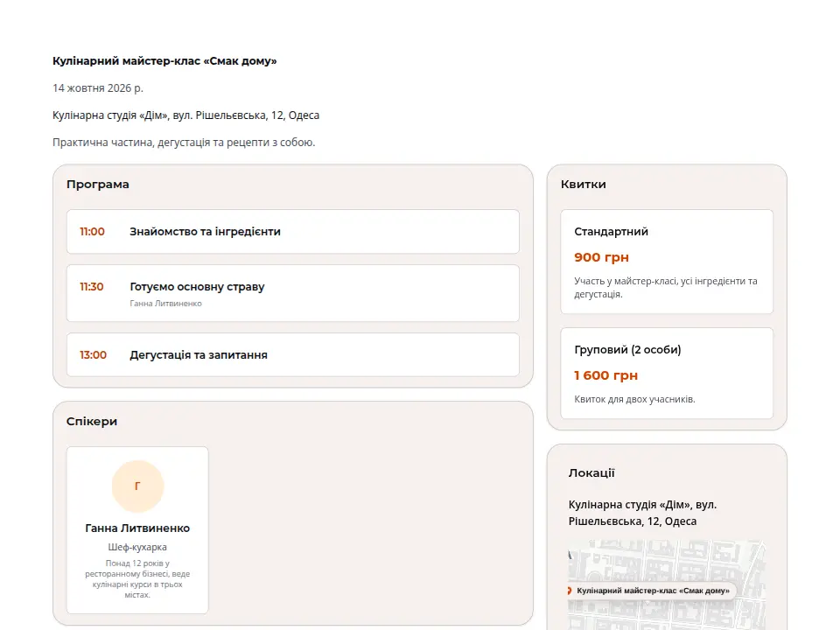
Task: Choose the Груповий (2 особи) ticket card
Action: tap(667, 373)
